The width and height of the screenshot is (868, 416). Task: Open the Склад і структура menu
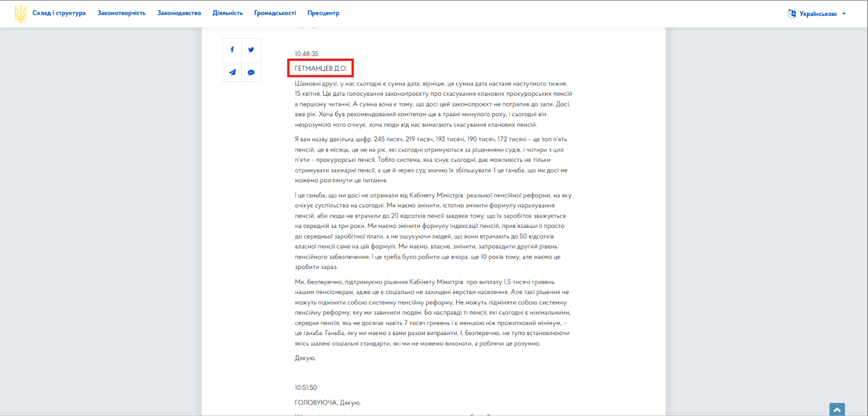tap(59, 13)
